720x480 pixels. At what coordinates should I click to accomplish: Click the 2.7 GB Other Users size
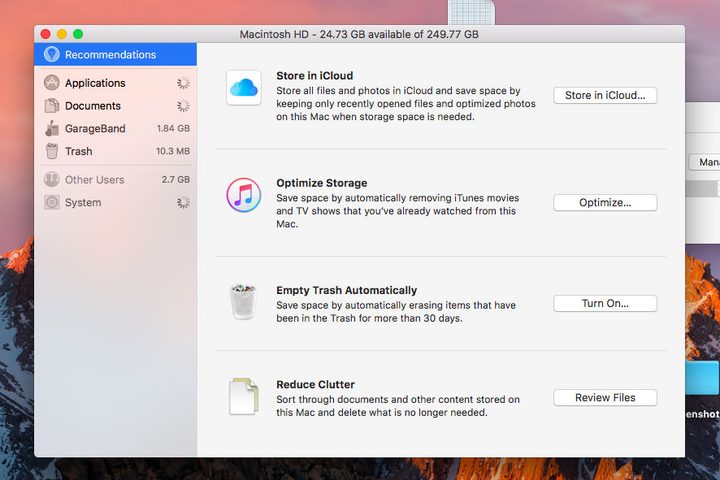pyautogui.click(x=175, y=179)
